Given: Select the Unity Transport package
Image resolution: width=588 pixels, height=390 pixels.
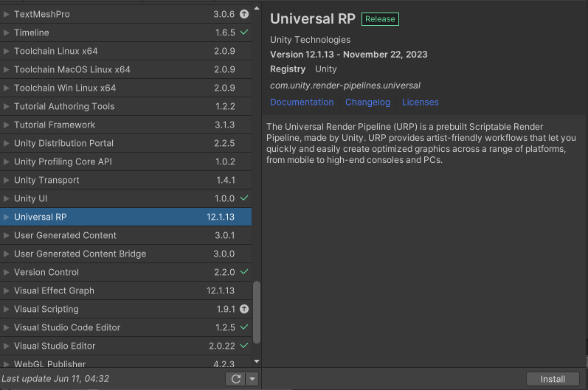Looking at the screenshot, I should coord(125,180).
